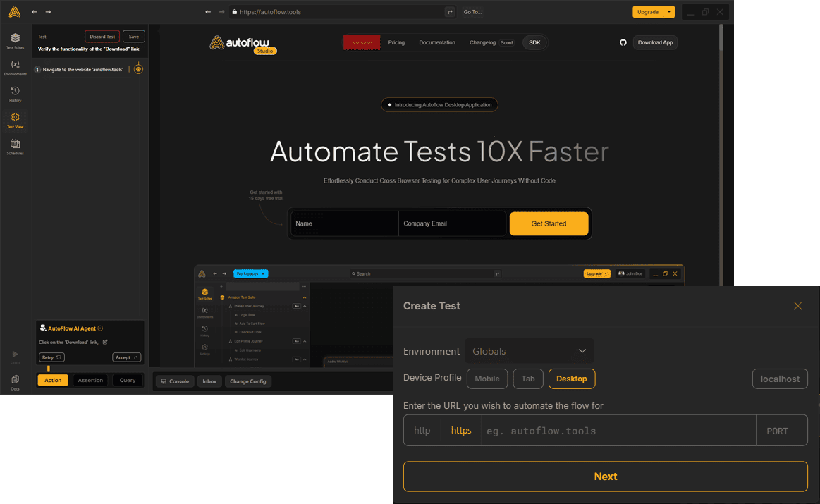This screenshot has width=820, height=504.
Task: Select the Tab device profile
Action: coord(528,379)
